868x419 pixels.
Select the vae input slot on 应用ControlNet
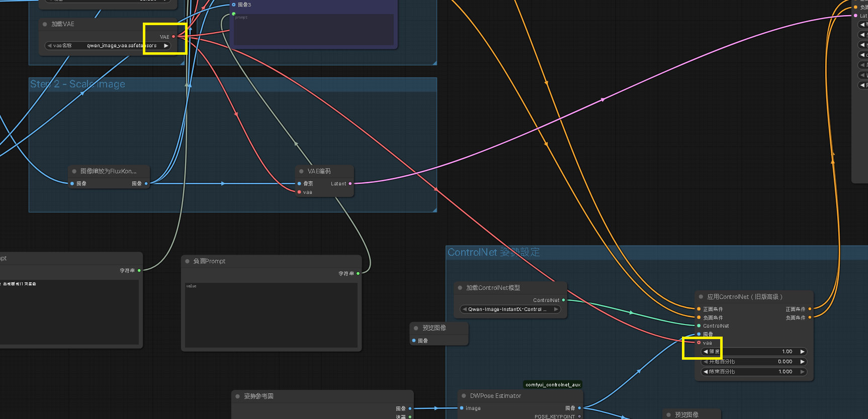pos(699,343)
